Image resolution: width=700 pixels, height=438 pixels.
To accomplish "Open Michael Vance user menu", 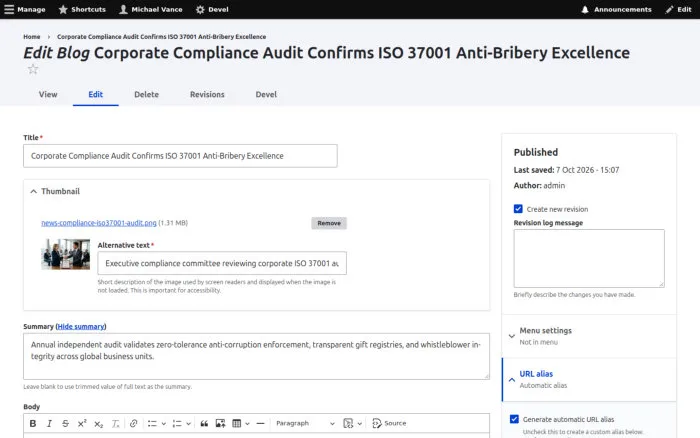I will pos(151,9).
